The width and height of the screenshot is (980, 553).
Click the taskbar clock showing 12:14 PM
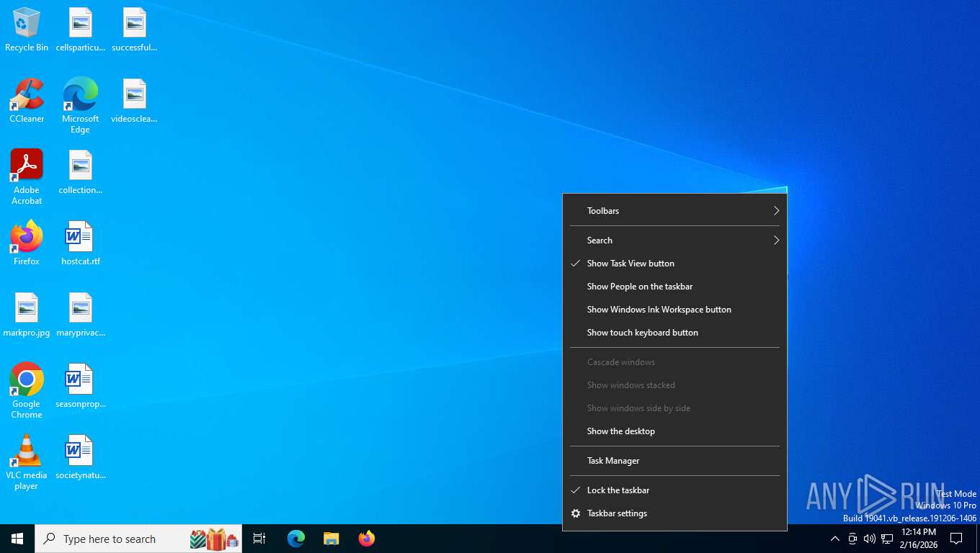(x=918, y=539)
